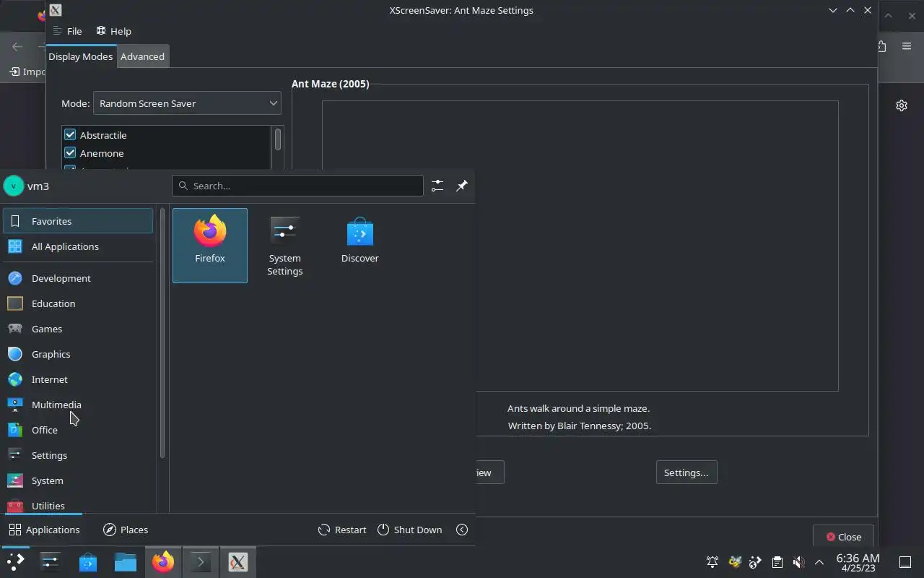Click the launcher category list scrollbar
The height and width of the screenshot is (578, 924).
162,334
